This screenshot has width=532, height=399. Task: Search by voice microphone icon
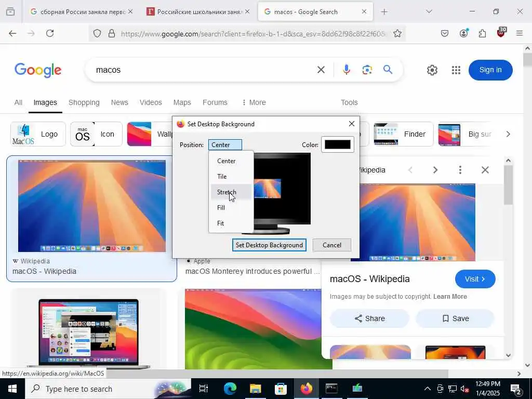[x=346, y=70]
